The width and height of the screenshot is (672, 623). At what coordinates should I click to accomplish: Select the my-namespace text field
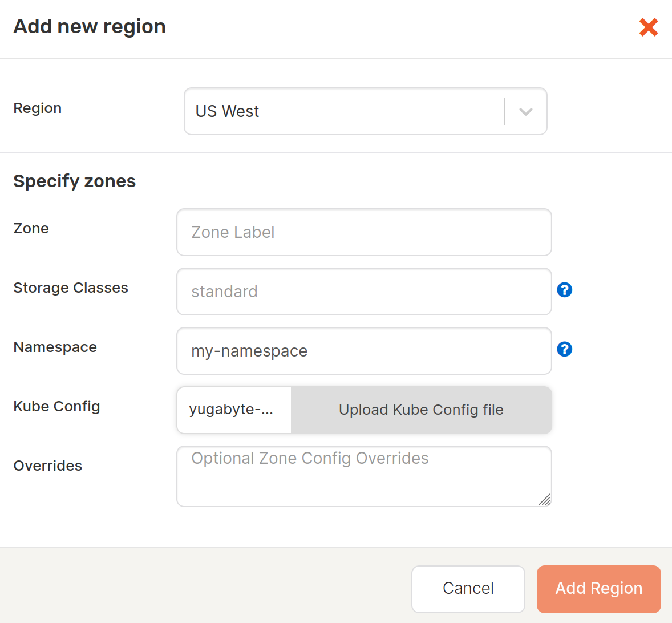[x=364, y=351]
